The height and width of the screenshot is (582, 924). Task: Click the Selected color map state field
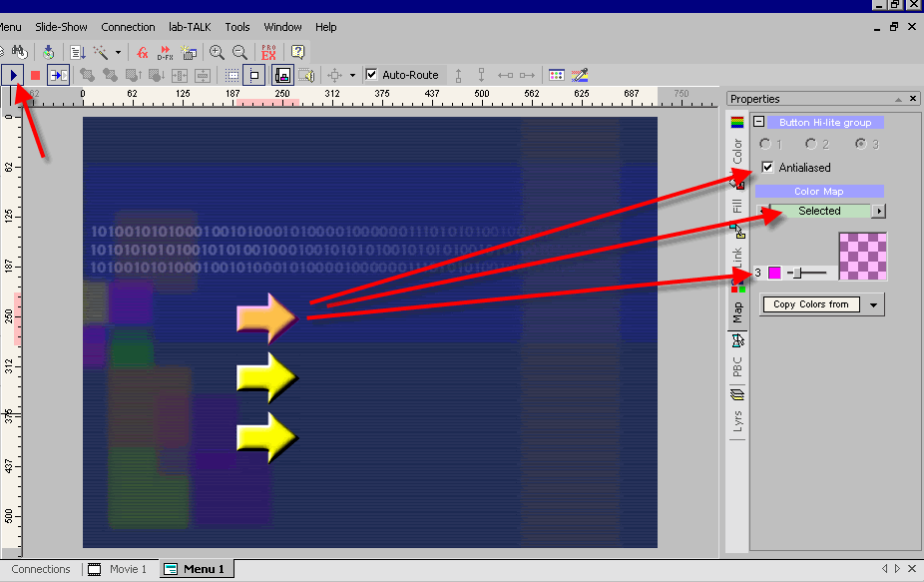pos(819,211)
